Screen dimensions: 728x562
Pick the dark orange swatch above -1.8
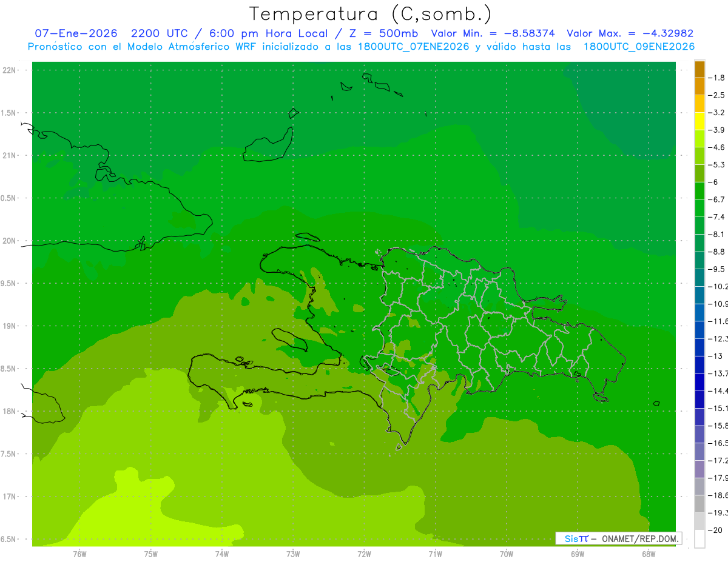click(x=699, y=69)
